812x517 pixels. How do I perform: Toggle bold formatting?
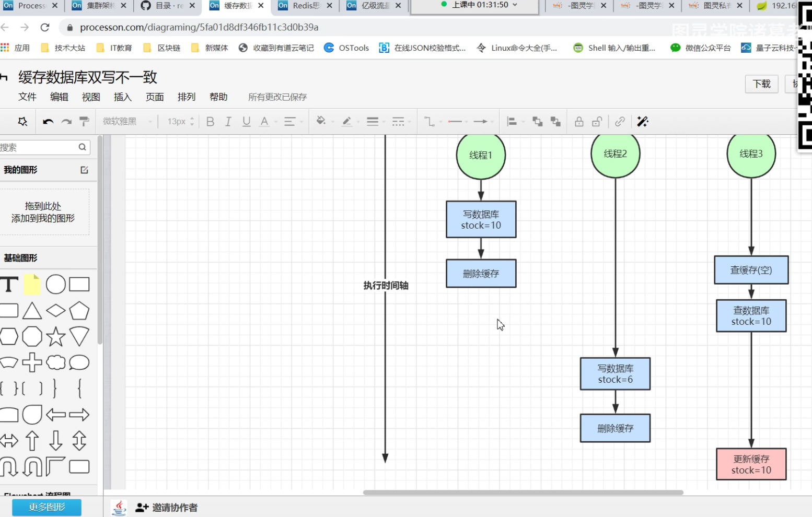(211, 122)
